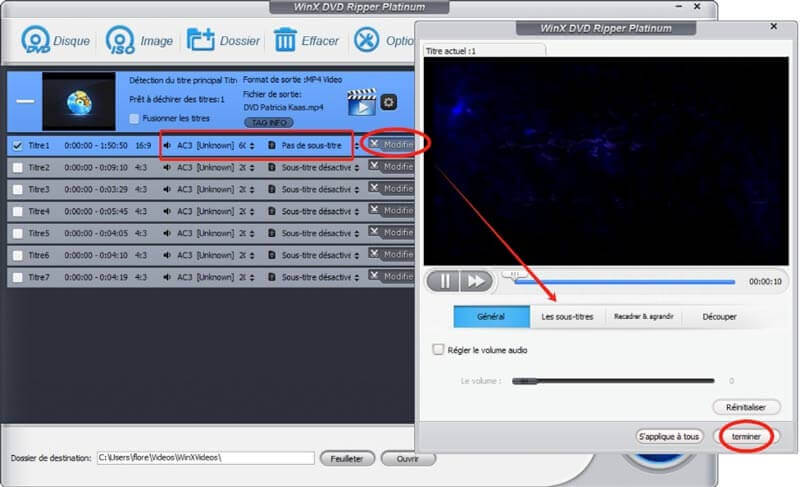Click the speaker icon in Titre6 row

click(x=167, y=255)
